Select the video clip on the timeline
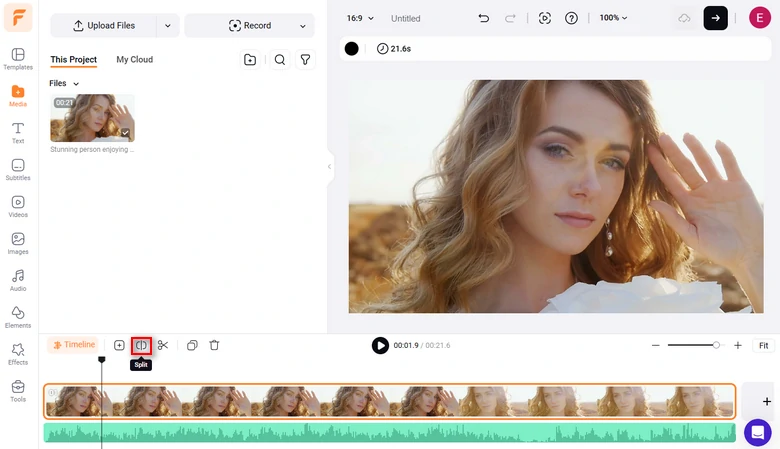 click(x=390, y=401)
